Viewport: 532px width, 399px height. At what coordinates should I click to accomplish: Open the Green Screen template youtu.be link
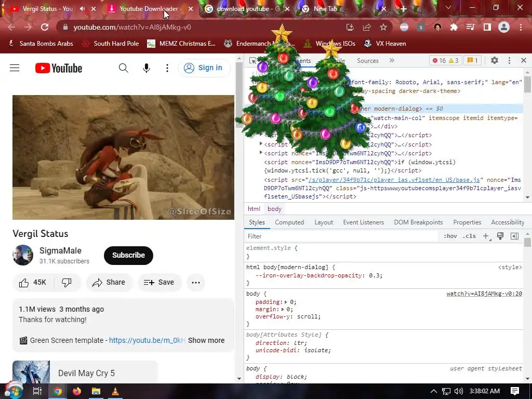tap(147, 340)
